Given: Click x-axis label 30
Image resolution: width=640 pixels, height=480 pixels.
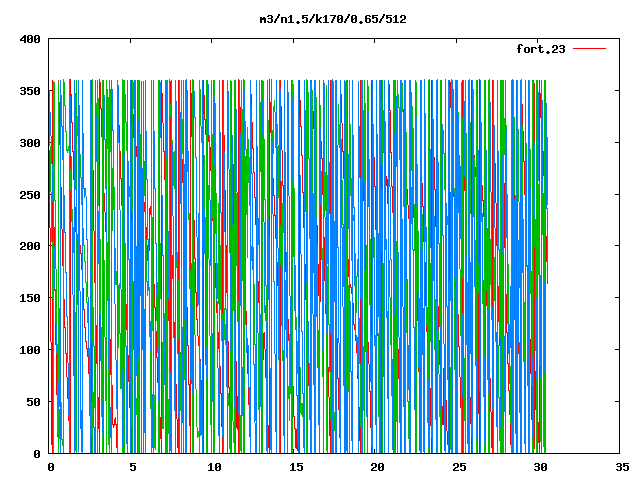Looking at the screenshot, I should [x=541, y=467].
